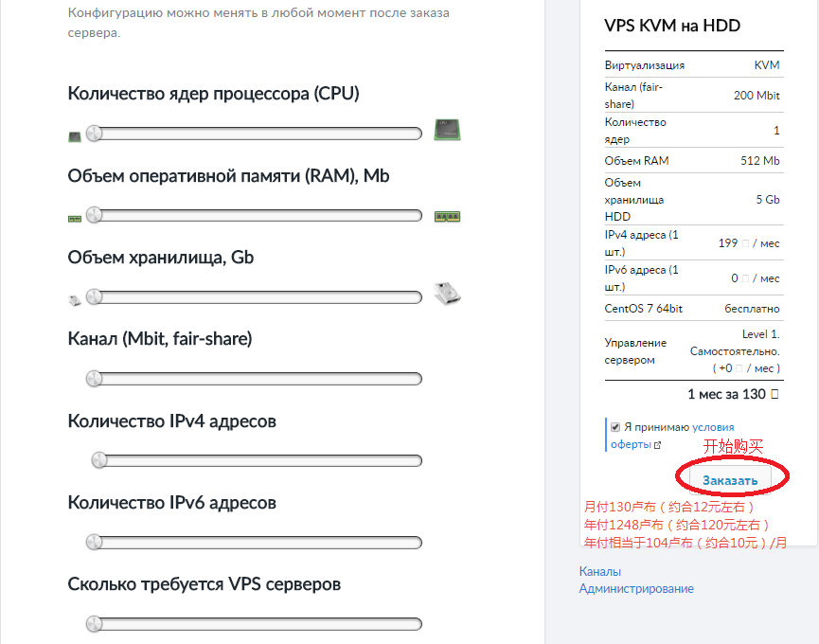Open the Администрирование link

tap(636, 589)
